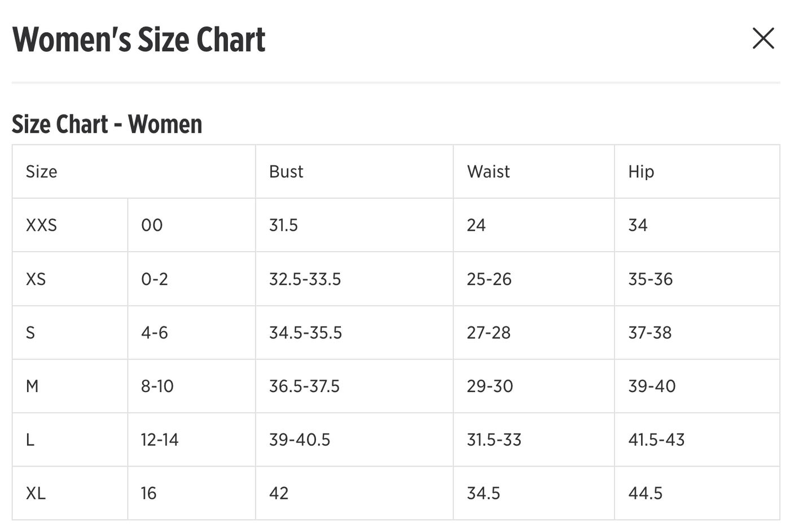Select the Bust column header

pos(354,172)
